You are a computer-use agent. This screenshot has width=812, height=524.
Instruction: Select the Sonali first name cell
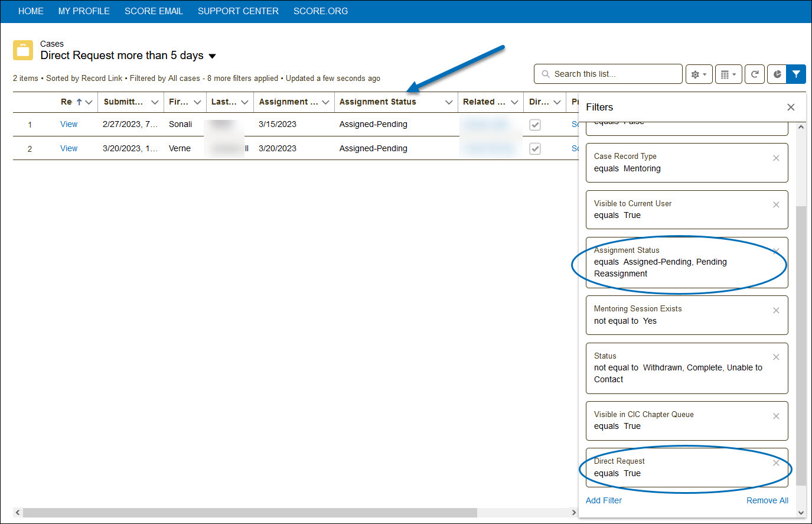point(180,124)
